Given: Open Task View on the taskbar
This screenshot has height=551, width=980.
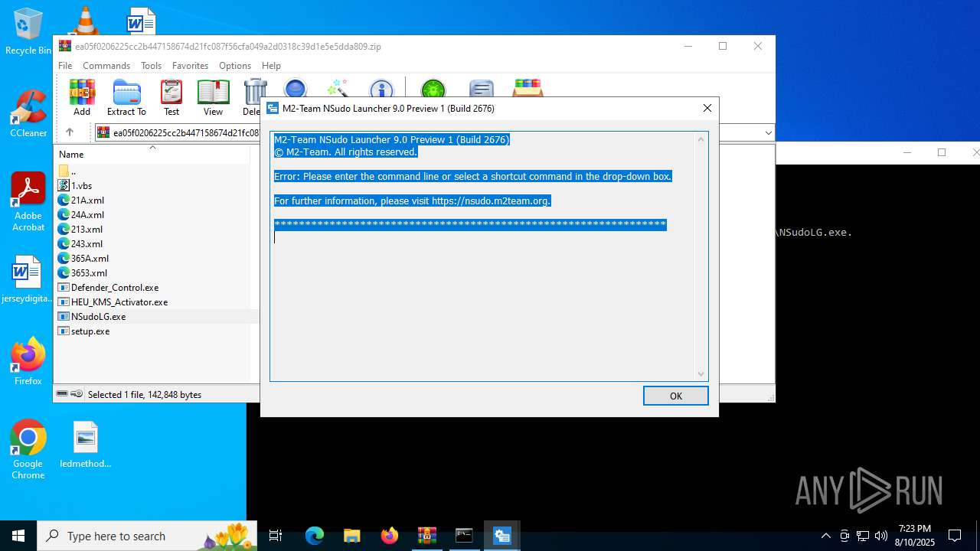Looking at the screenshot, I should tap(276, 536).
